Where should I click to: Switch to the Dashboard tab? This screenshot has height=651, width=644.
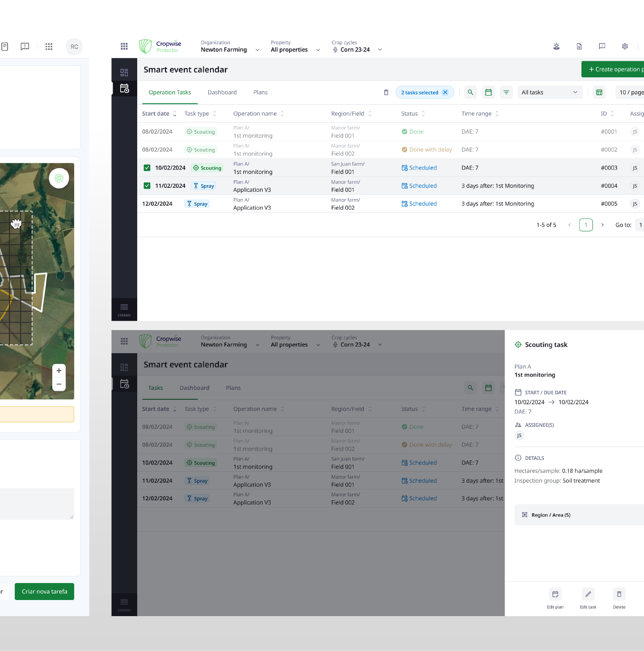point(222,93)
